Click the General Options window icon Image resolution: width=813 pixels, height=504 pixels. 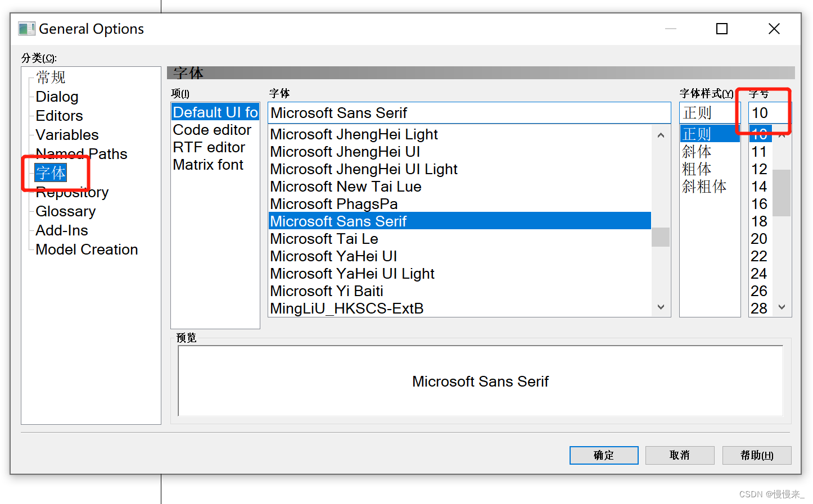click(26, 29)
